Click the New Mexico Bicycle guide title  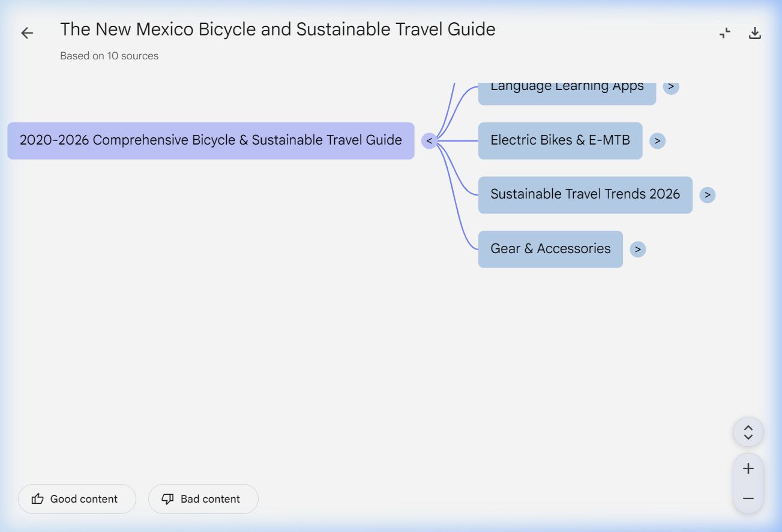(x=277, y=29)
